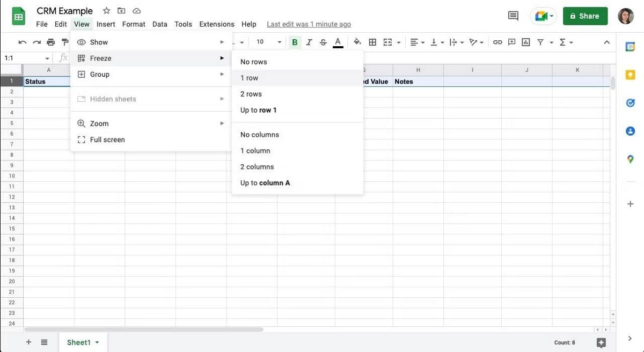Create a filter using the Filter icon

539,41
